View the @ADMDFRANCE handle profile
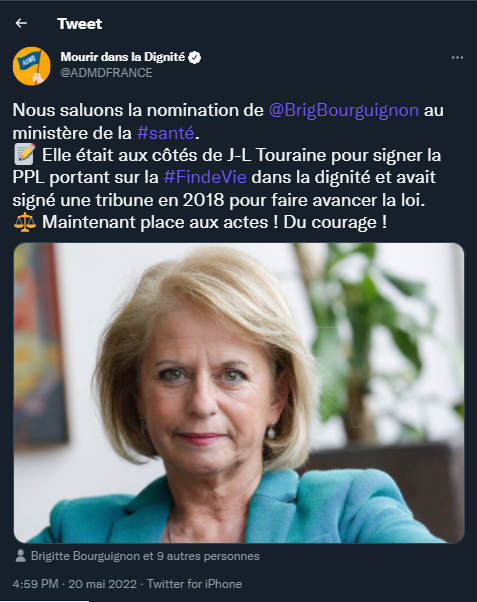 pos(106,73)
